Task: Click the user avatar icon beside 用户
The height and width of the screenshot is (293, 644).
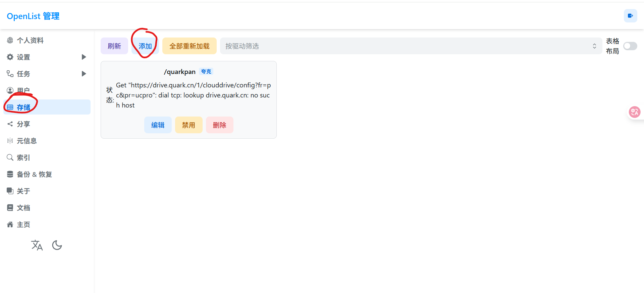Action: (x=10, y=90)
